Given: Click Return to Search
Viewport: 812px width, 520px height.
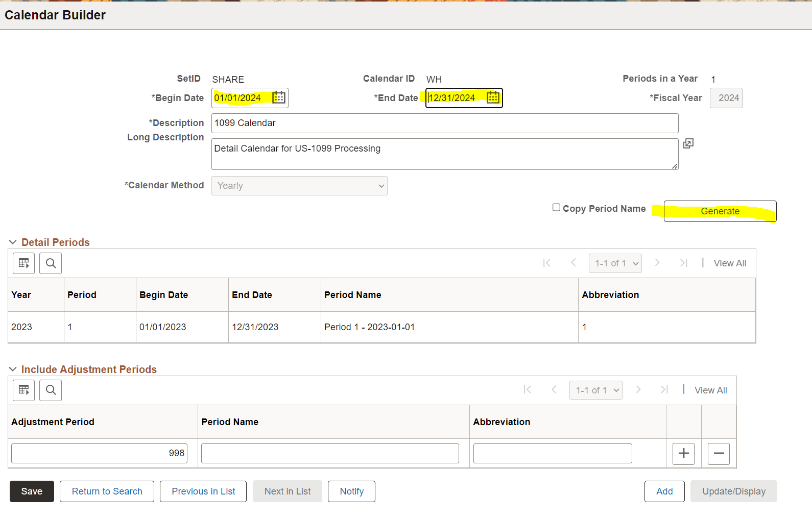Looking at the screenshot, I should 107,491.
